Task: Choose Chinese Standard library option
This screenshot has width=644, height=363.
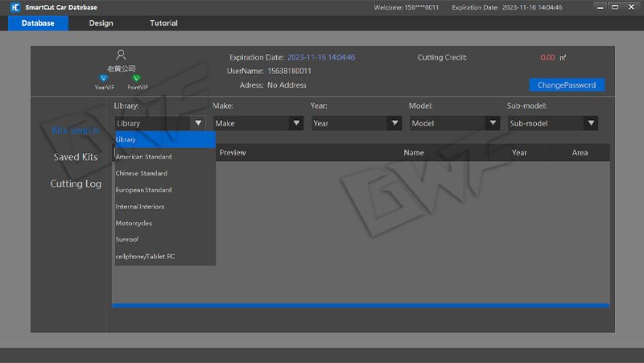Action: 142,173
